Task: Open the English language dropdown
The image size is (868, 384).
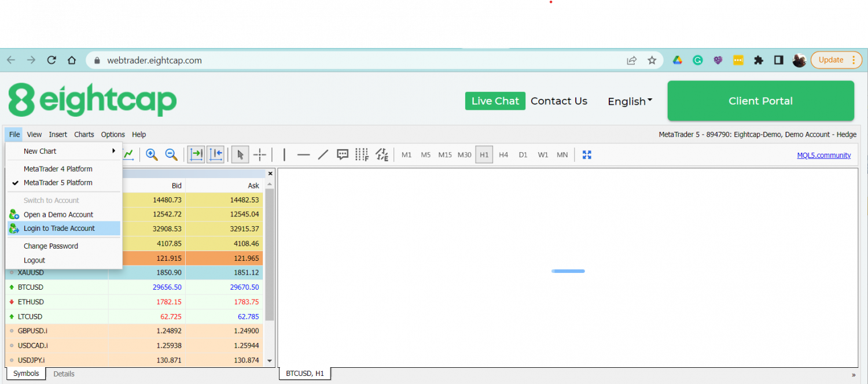Action: 630,101
